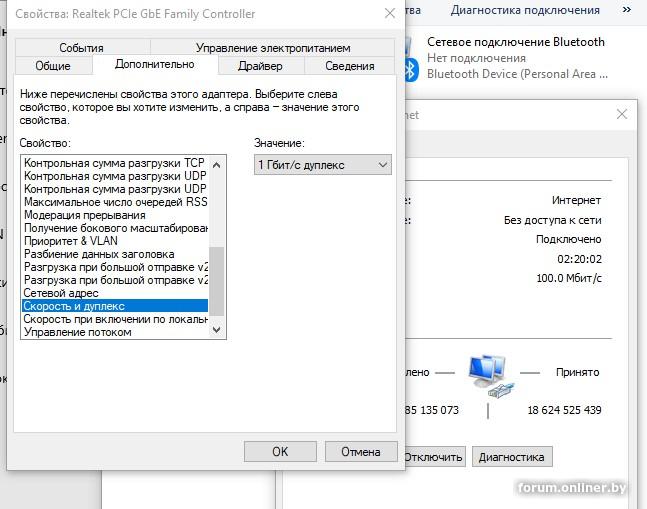Click Отключить in the Ethernet status window
647x509 pixels.
[x=433, y=457]
